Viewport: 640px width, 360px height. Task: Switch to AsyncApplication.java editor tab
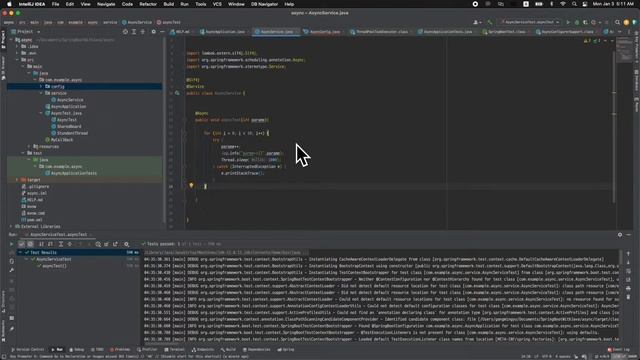[222, 31]
